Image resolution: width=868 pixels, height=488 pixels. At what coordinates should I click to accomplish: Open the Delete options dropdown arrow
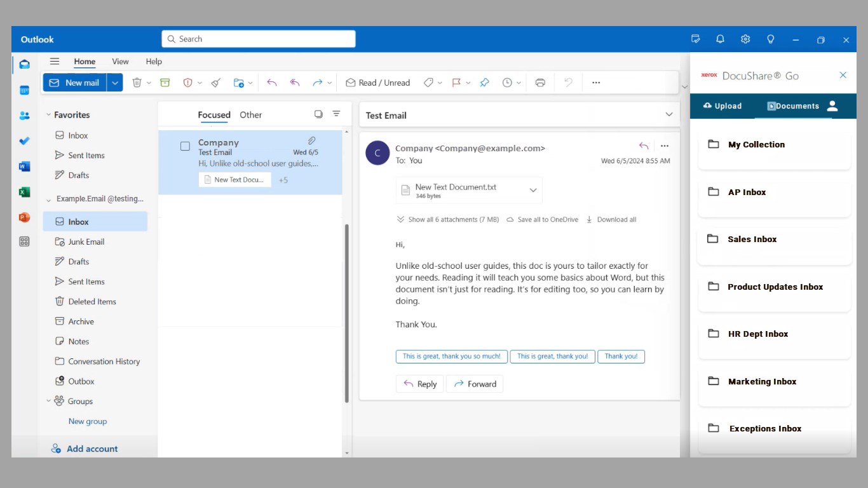(149, 83)
